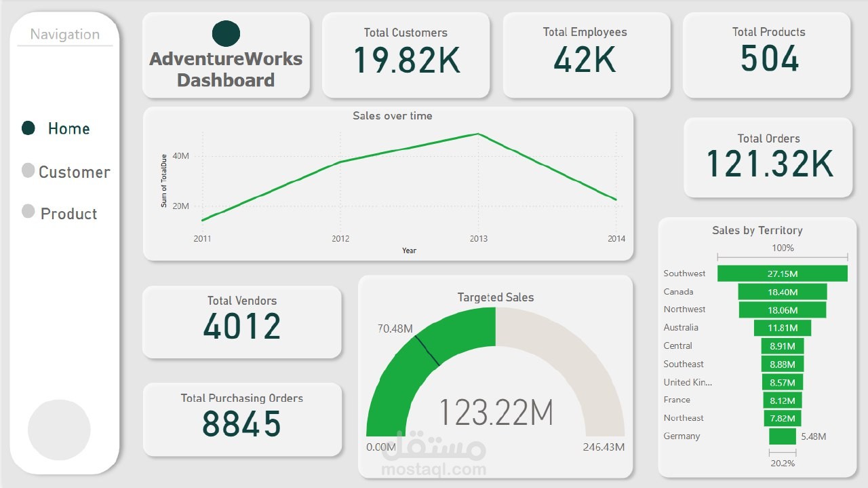Viewport: 868px width, 488px height.
Task: Click the gray circle icon below Product
Action: tap(58, 429)
